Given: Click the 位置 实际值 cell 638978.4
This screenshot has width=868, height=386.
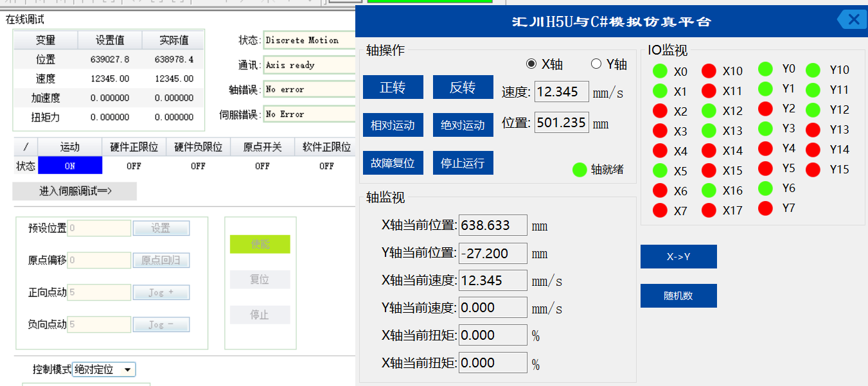Looking at the screenshot, I should 174,60.
